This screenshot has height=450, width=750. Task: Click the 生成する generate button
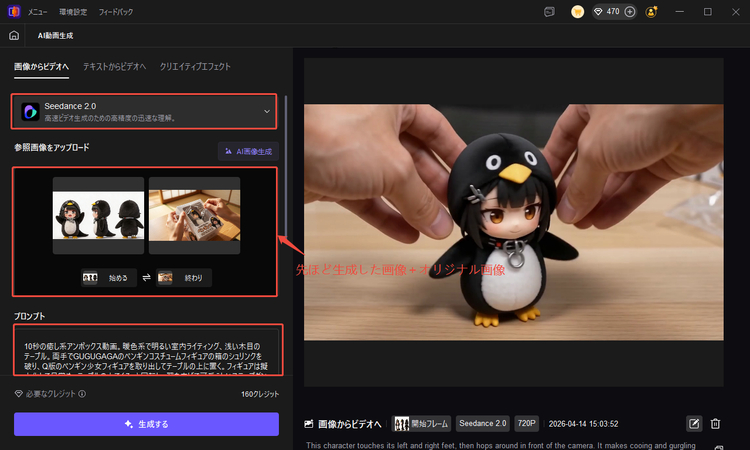coord(146,424)
